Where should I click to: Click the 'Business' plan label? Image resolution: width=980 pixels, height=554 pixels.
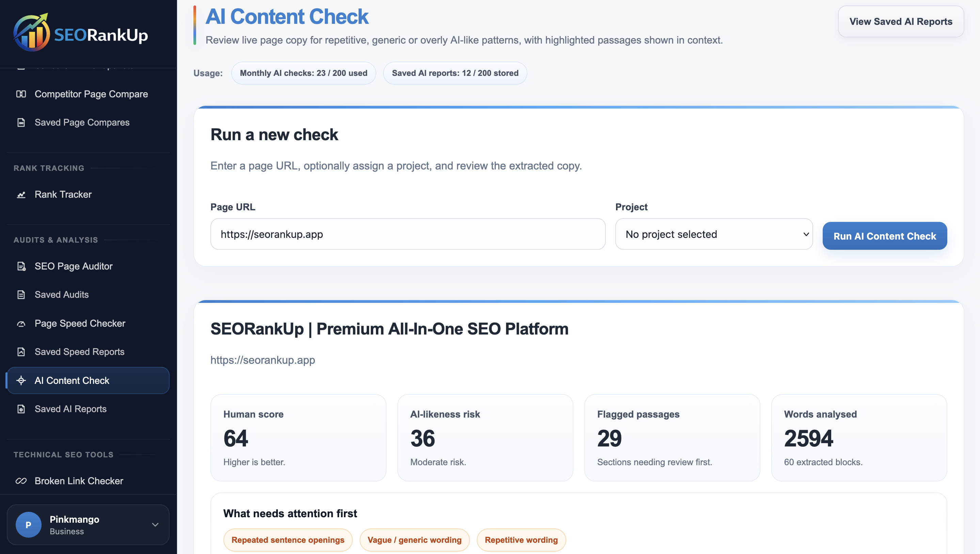point(67,532)
